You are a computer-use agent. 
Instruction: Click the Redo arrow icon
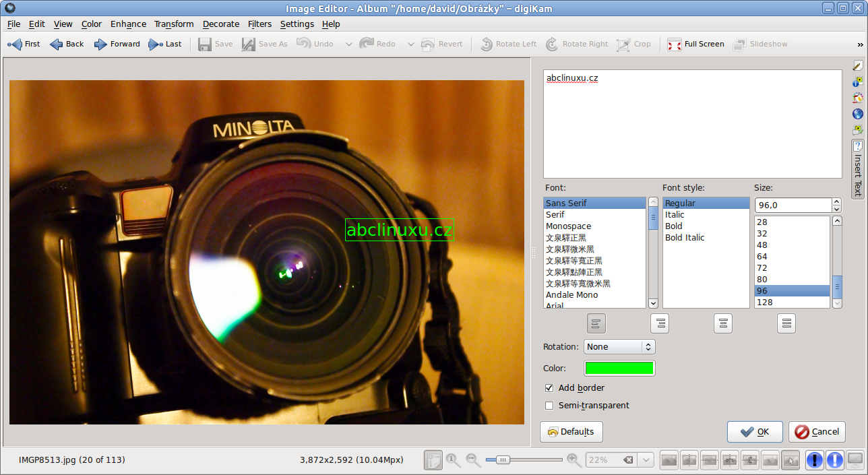366,44
